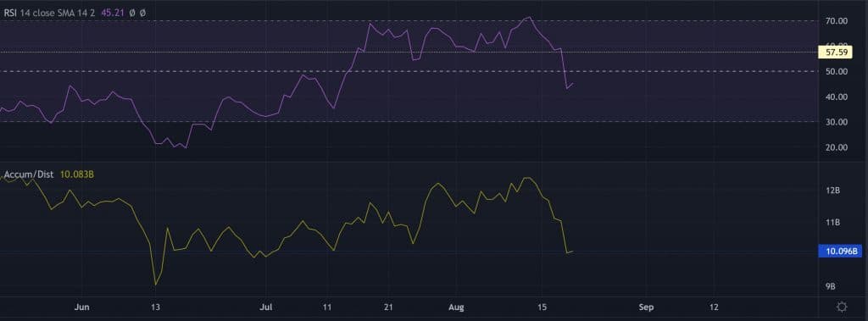Select the SMA 14 2 parameter text
This screenshot has width=868, height=321.
click(76, 12)
